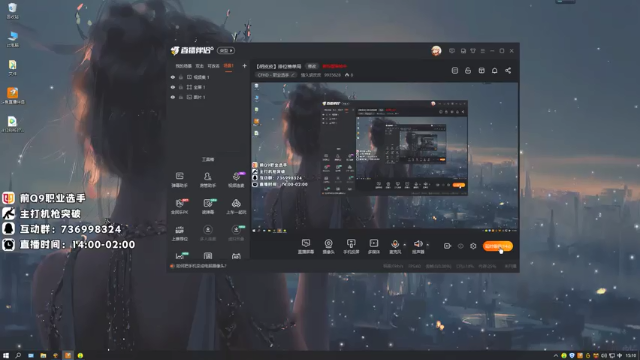This screenshot has height=360, width=640.
Task: Click the orange start live button
Action: pos(498,246)
